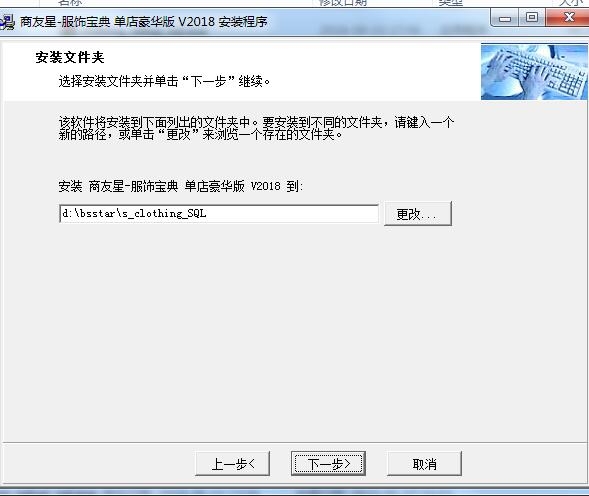Sort by 修改日期 column in background window
The image size is (589, 496).
(342, 3)
